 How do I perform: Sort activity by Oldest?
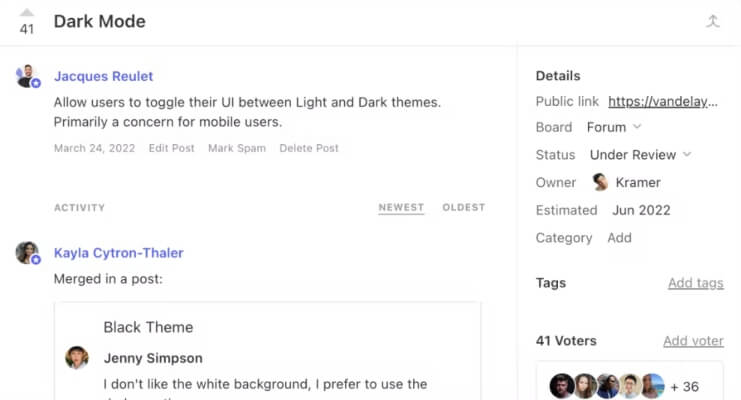click(463, 208)
